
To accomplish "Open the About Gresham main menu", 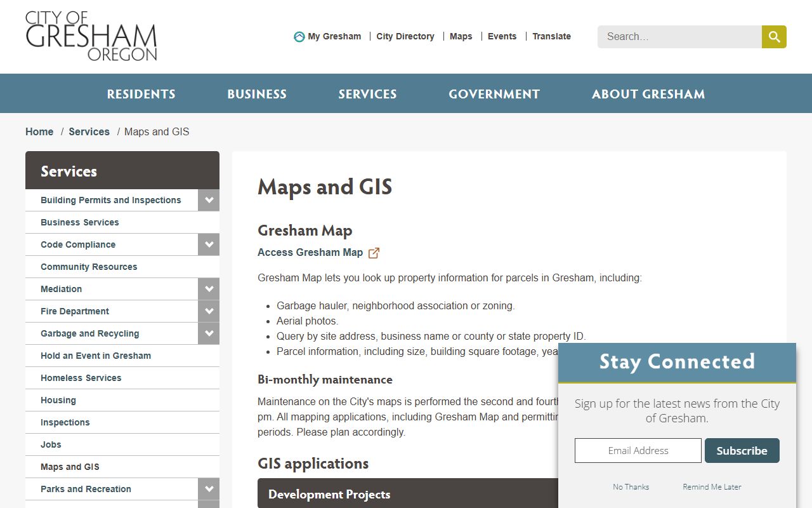I will tap(648, 94).
